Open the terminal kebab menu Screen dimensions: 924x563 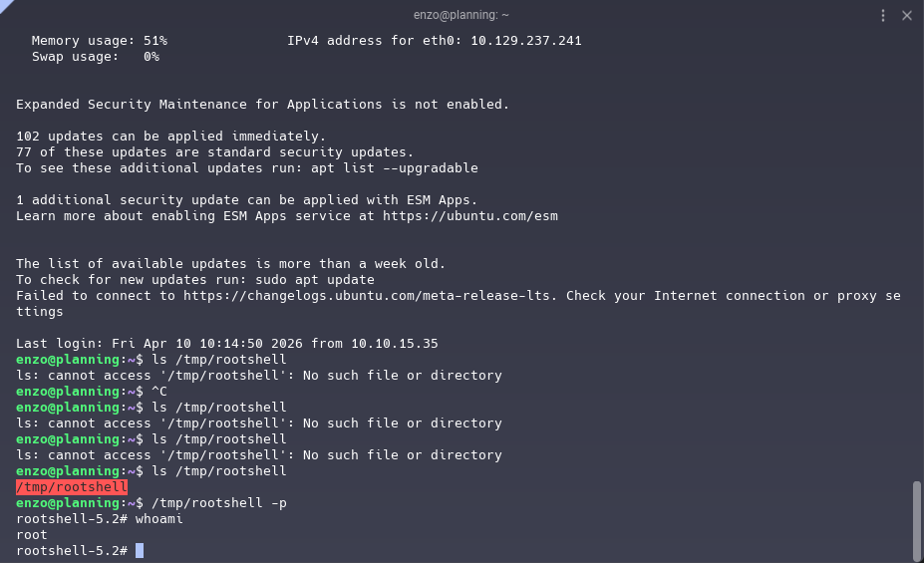(x=883, y=15)
